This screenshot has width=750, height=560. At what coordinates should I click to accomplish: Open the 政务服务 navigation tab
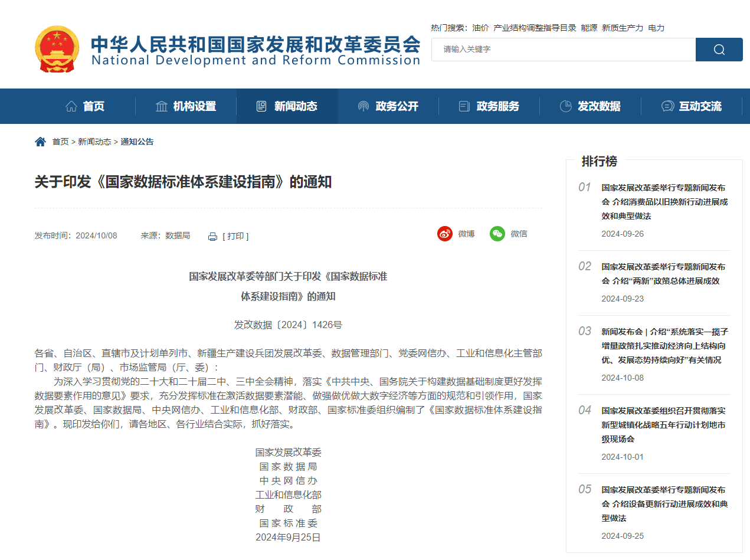pyautogui.click(x=489, y=106)
